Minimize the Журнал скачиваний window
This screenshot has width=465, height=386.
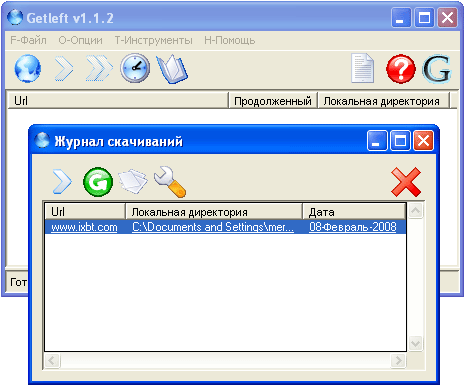pyautogui.click(x=377, y=141)
